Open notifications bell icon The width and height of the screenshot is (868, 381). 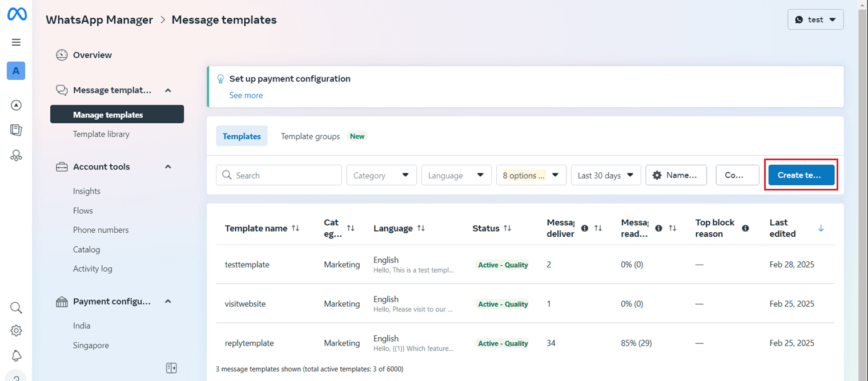pyautogui.click(x=16, y=356)
